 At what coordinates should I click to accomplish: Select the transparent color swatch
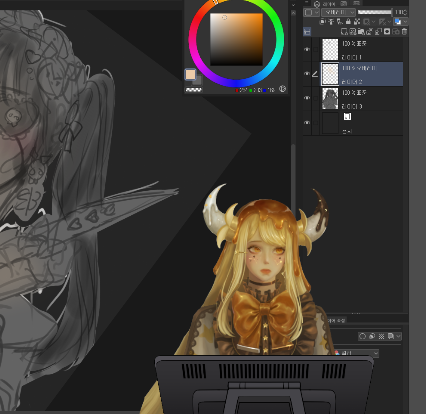coord(193,90)
